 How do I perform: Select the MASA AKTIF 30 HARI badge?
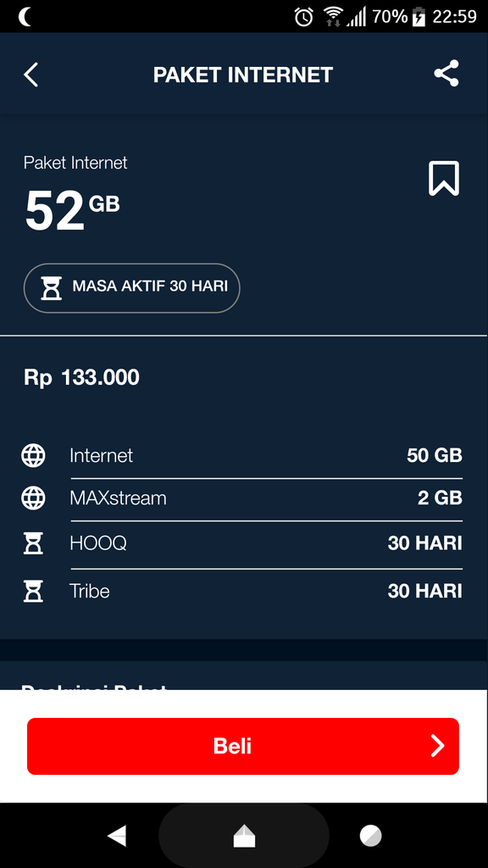coord(131,288)
